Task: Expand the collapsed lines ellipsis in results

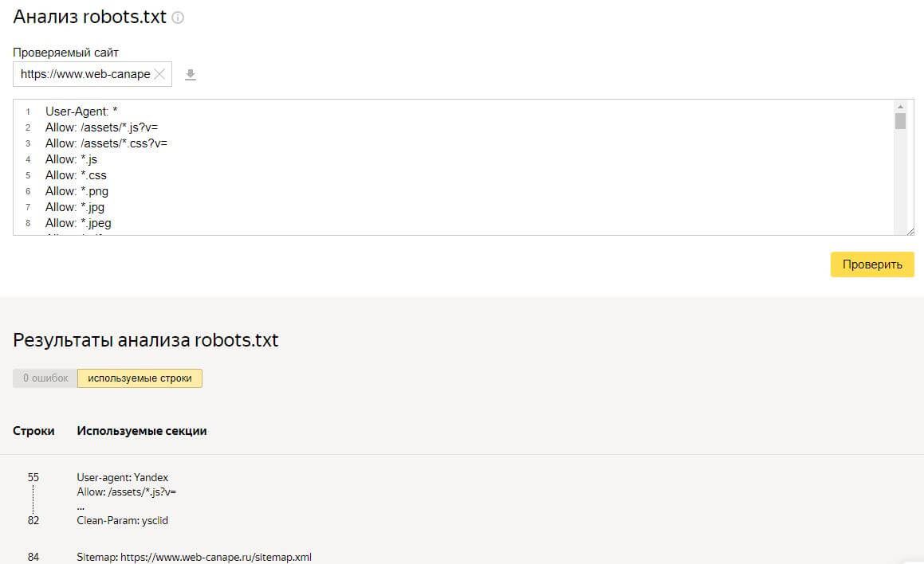Action: pos(81,507)
